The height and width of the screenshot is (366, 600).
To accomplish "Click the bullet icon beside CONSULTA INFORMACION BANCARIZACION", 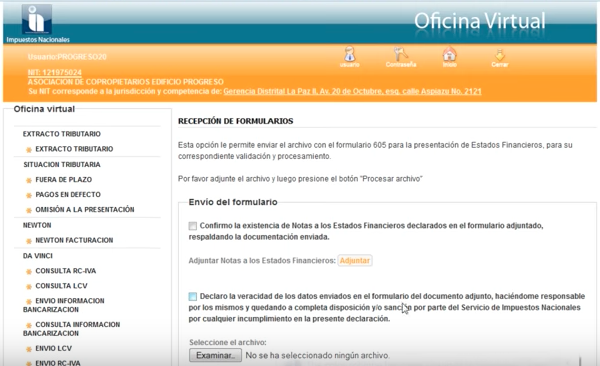I will [29, 325].
